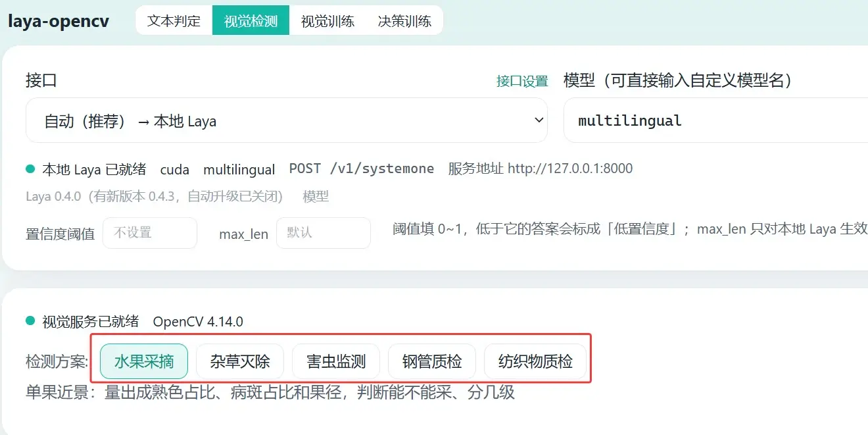Screen dimensions: 868x435
Task: Click the 服务地址 http://127.0.0.1:8000 text
Action: coord(541,169)
